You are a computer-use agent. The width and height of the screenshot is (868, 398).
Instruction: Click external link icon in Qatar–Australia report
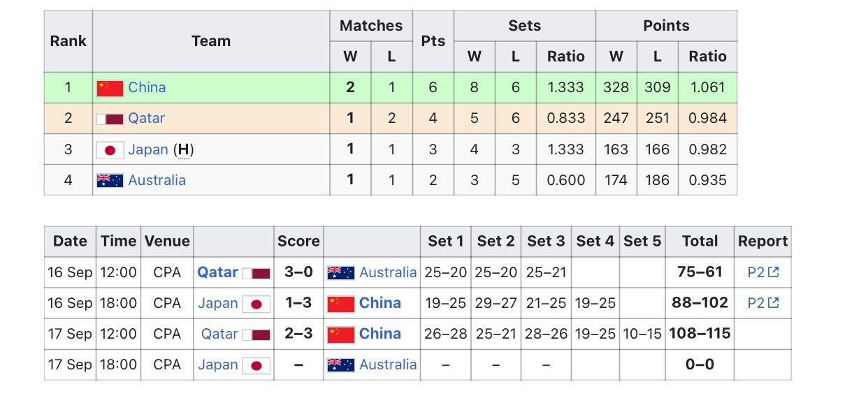pyautogui.click(x=773, y=272)
